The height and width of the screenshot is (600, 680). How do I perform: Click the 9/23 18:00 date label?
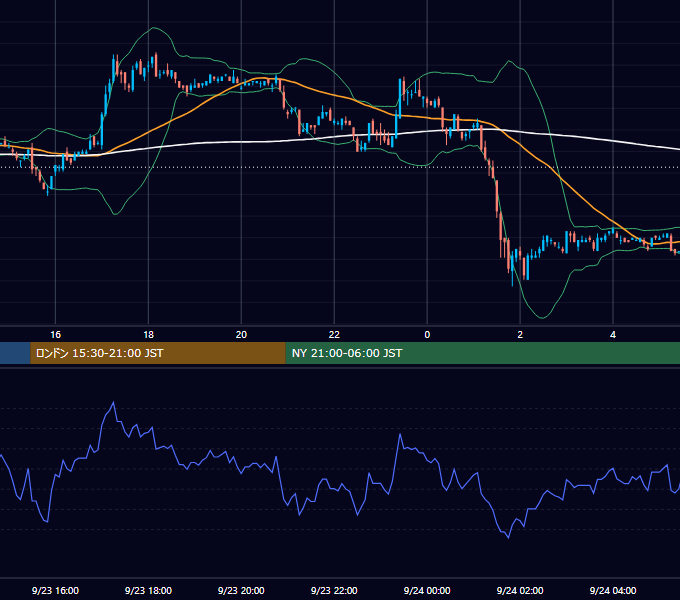click(148, 590)
